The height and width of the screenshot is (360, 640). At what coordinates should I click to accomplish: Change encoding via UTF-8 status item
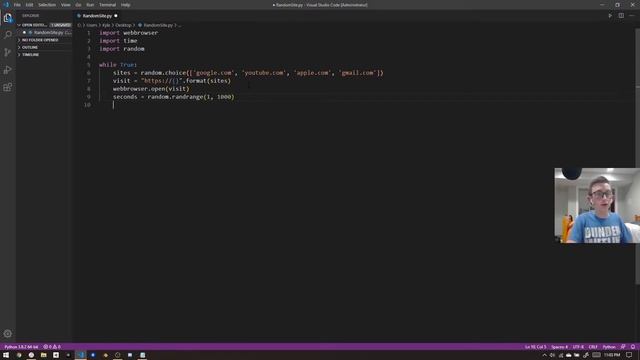578,347
